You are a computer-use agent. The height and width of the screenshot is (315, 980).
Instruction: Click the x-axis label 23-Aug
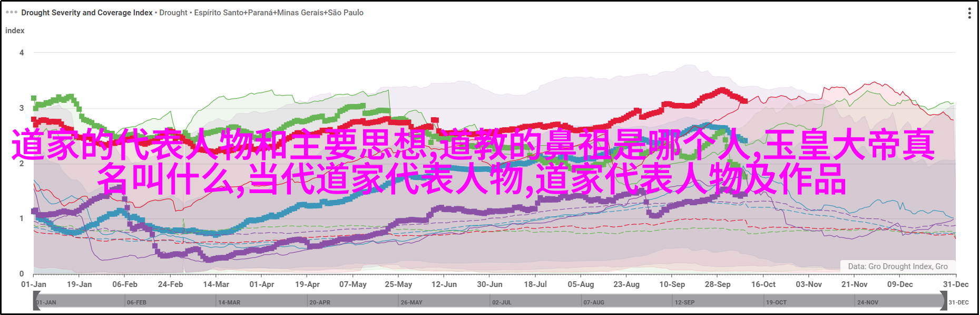coord(626,284)
